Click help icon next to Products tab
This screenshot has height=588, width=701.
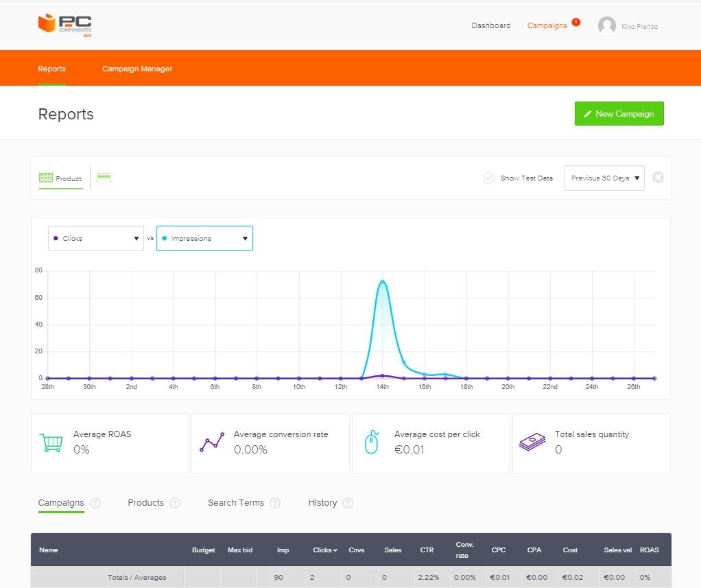[x=175, y=503]
